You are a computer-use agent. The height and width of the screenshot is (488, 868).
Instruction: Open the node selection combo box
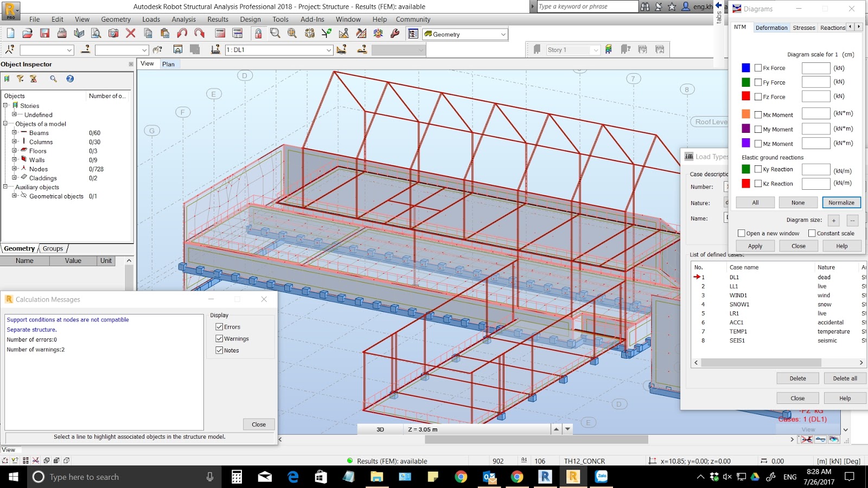click(x=69, y=50)
